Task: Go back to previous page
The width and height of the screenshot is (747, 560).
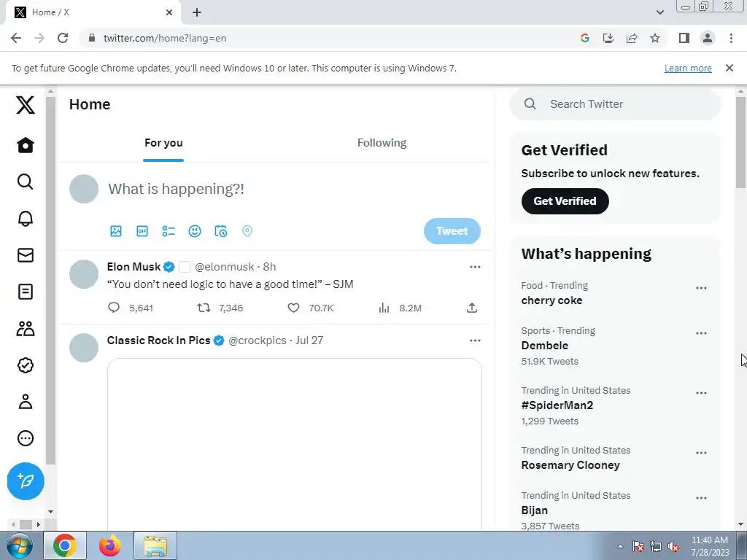Action: click(16, 38)
